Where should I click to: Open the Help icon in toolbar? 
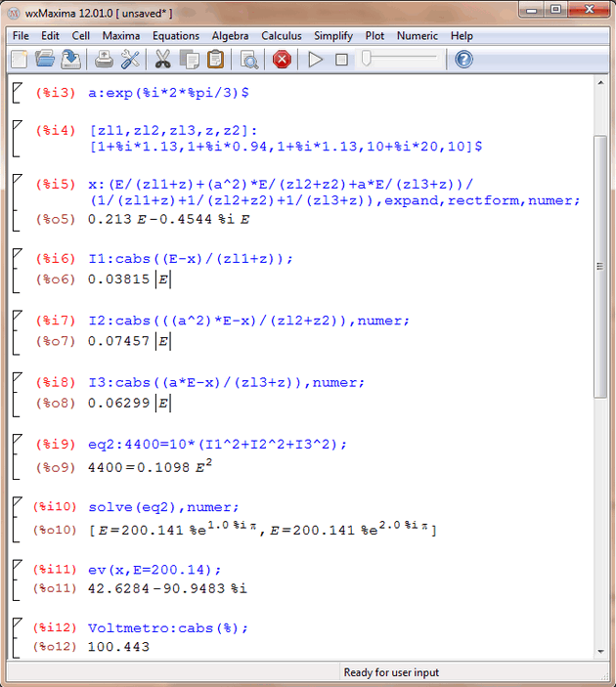[x=463, y=60]
